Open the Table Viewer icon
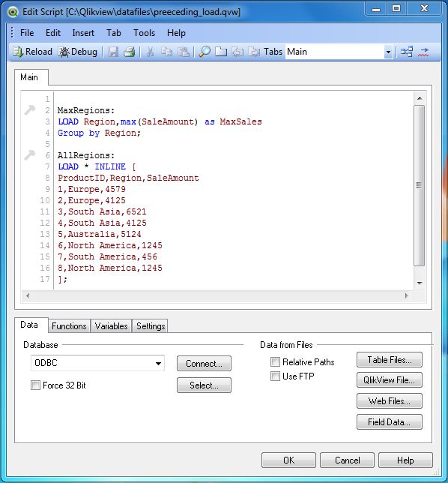 pyautogui.click(x=407, y=52)
